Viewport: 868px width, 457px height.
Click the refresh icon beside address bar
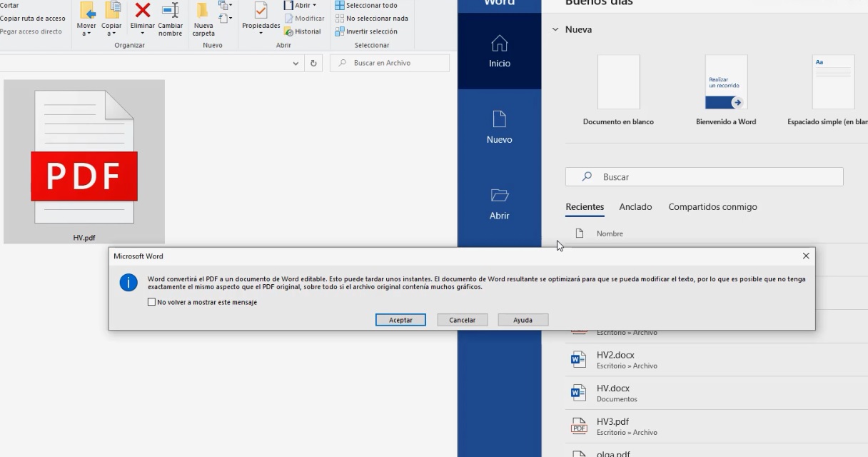313,63
